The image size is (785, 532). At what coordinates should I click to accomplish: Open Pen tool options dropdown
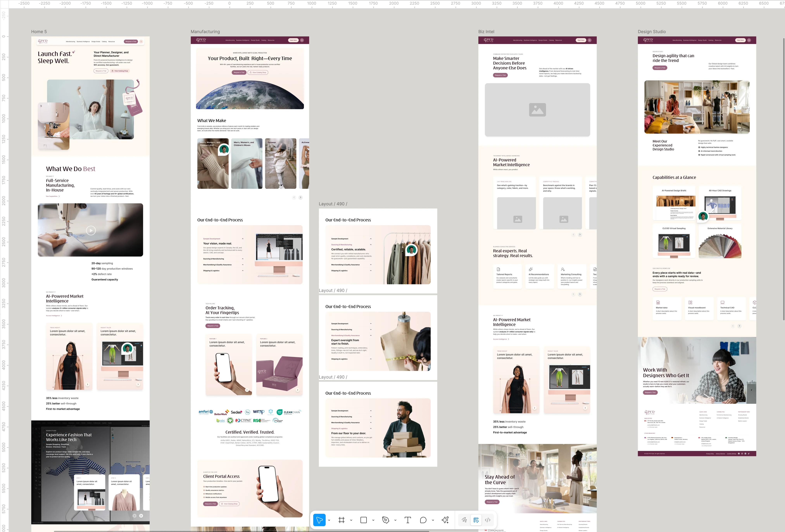[395, 520]
